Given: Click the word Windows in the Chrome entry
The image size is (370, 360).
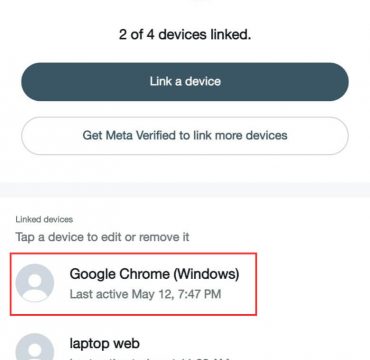Looking at the screenshot, I should coord(207,274).
